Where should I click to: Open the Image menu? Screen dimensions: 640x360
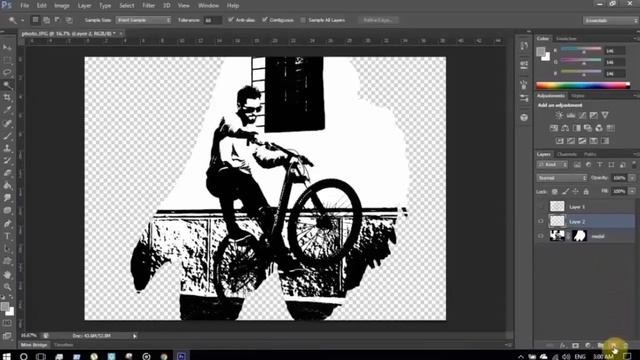click(62, 6)
